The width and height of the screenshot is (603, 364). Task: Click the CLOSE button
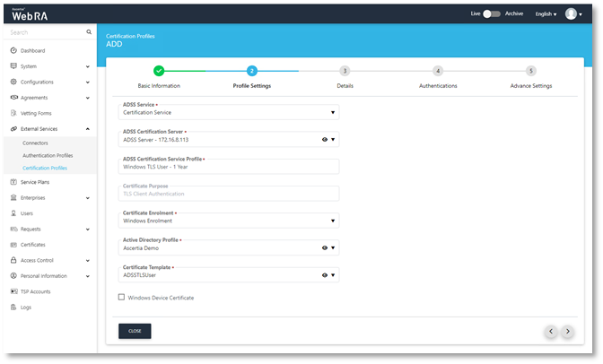(135, 331)
